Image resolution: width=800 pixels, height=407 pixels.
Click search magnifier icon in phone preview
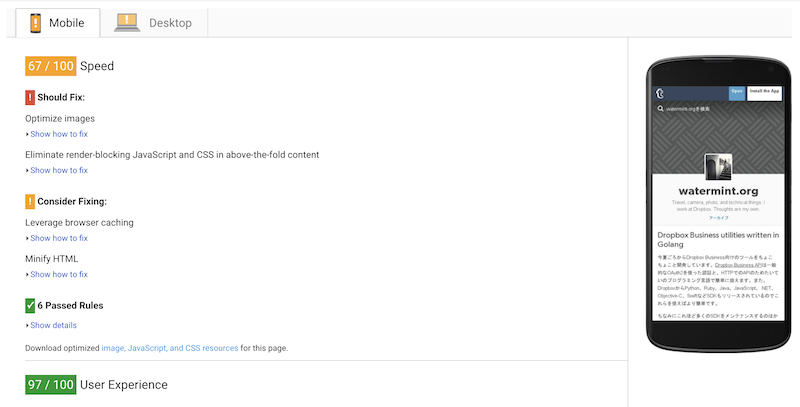click(660, 108)
